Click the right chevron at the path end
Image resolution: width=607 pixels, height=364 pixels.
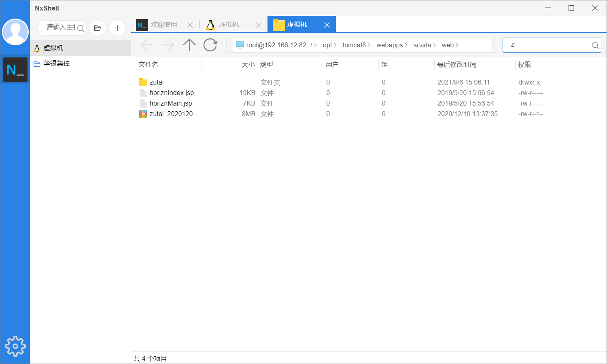point(494,45)
